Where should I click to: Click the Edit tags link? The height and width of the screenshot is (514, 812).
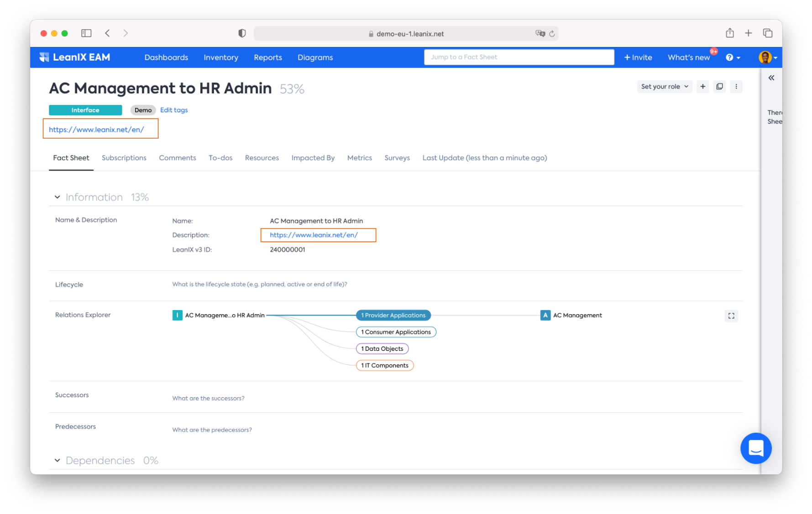[x=174, y=110]
